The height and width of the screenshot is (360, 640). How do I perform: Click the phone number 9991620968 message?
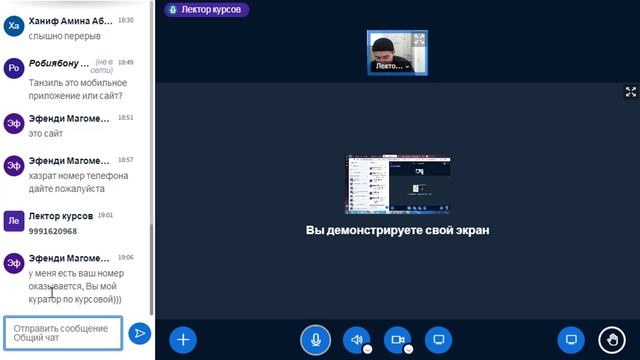pyautogui.click(x=53, y=231)
